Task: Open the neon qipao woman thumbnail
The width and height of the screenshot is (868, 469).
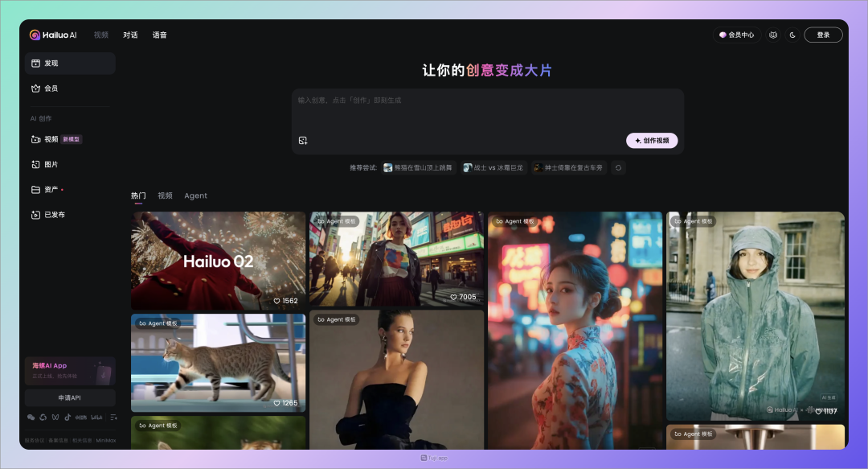Action: (575, 331)
